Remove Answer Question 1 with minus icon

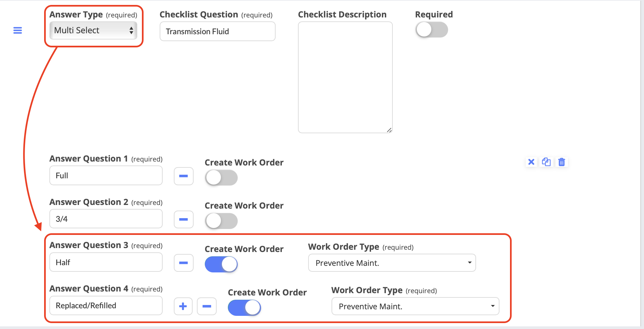[x=183, y=176]
